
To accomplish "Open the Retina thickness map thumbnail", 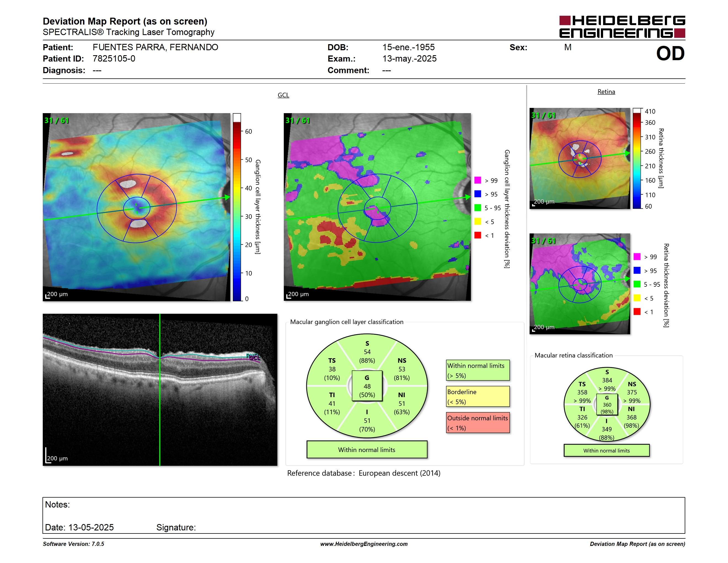I will (x=580, y=158).
